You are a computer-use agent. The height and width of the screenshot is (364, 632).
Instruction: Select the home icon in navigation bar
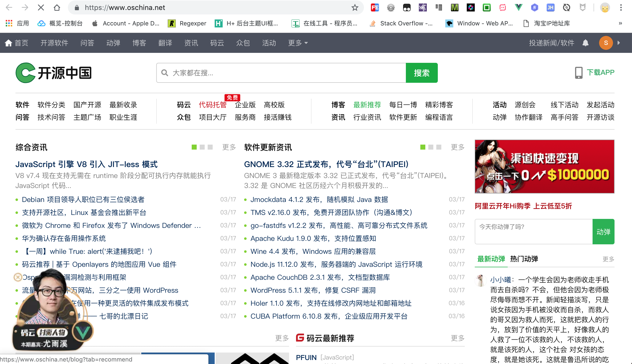9,43
